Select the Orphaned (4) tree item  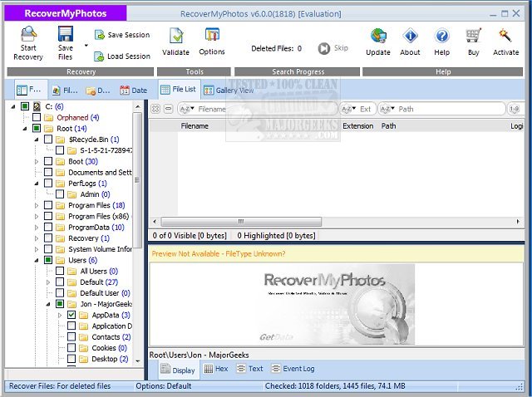[77, 117]
